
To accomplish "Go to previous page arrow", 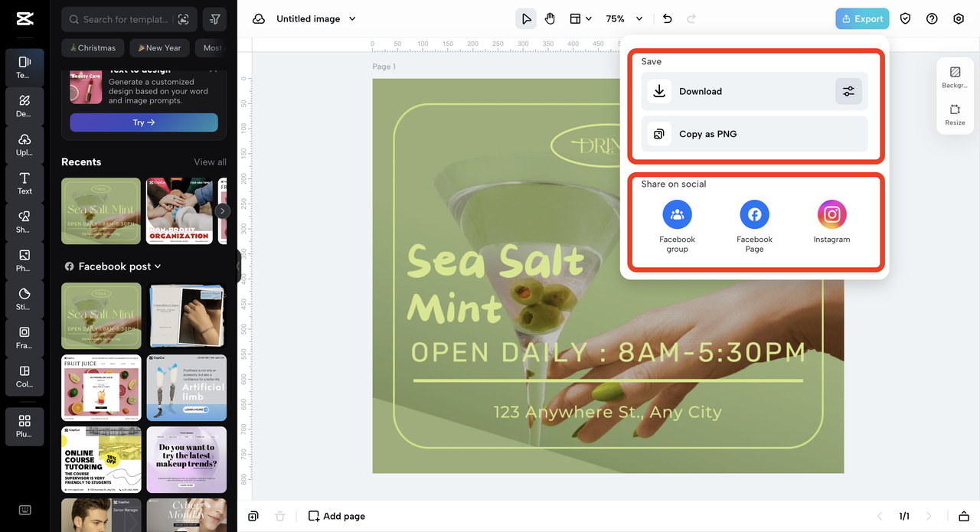I will pyautogui.click(x=879, y=516).
